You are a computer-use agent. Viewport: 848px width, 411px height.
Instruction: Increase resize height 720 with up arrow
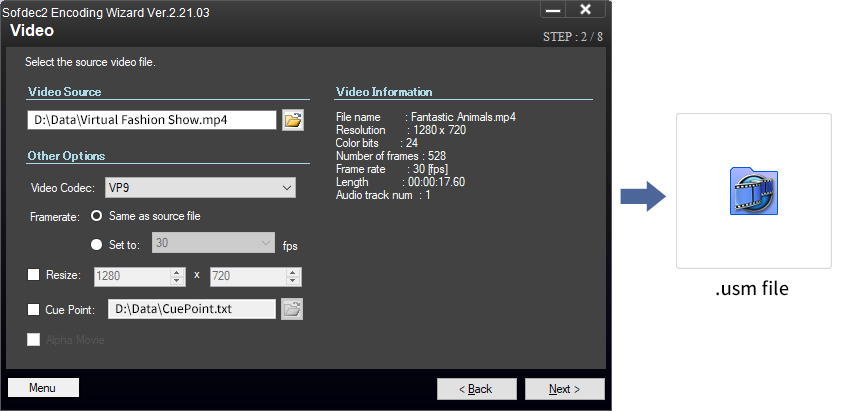[x=293, y=272]
